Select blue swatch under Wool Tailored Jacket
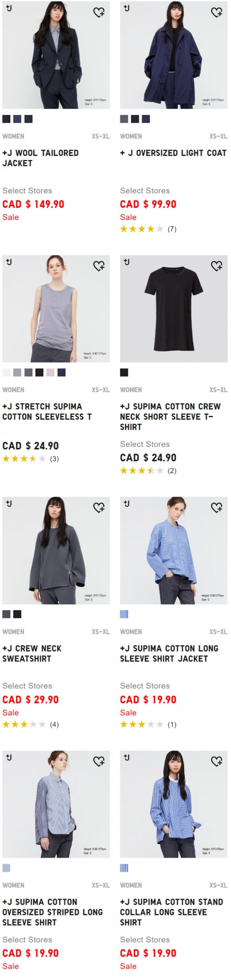The height and width of the screenshot is (980, 231). click(17, 119)
